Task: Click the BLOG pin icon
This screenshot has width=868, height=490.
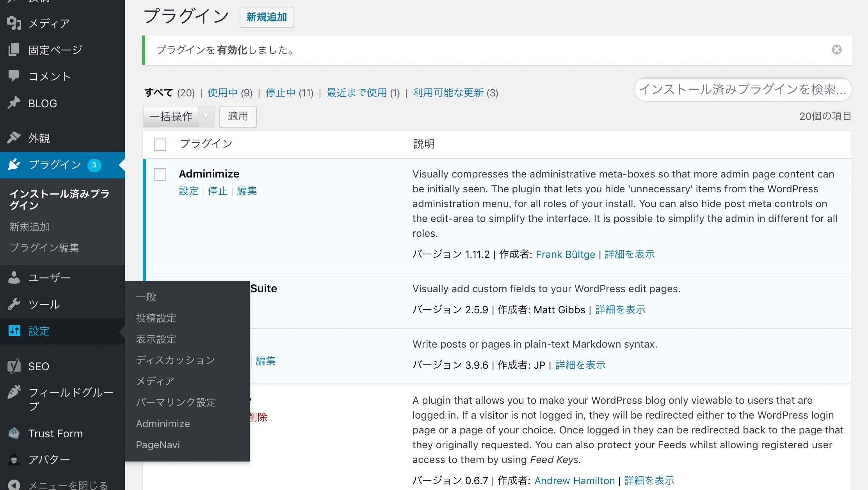Action: [14, 103]
